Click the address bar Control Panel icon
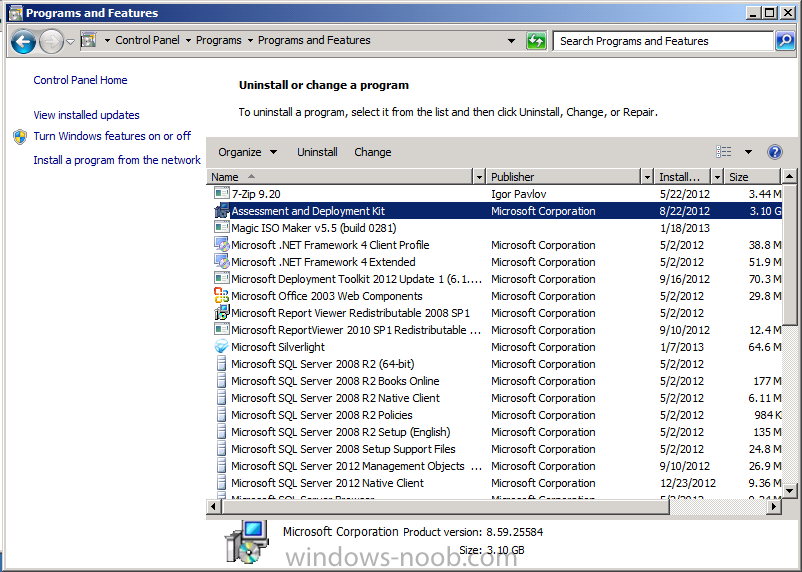The width and height of the screenshot is (802, 572). (x=88, y=40)
